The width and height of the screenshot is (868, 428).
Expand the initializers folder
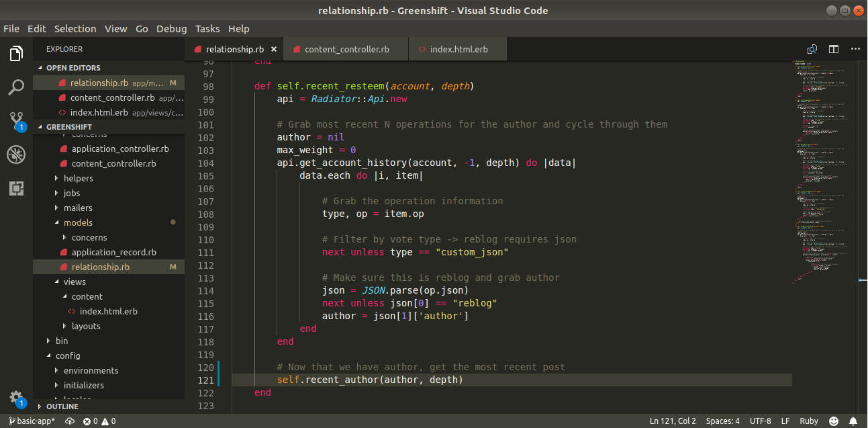109,385
